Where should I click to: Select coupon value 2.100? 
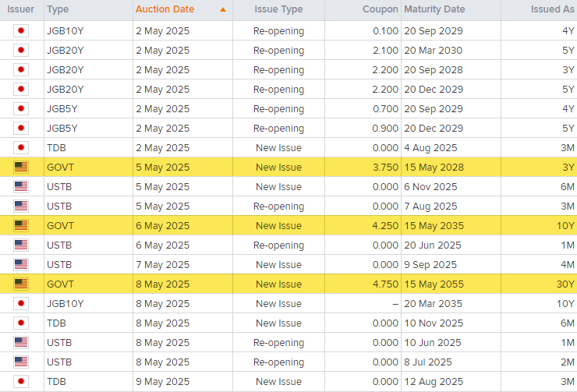tap(385, 51)
